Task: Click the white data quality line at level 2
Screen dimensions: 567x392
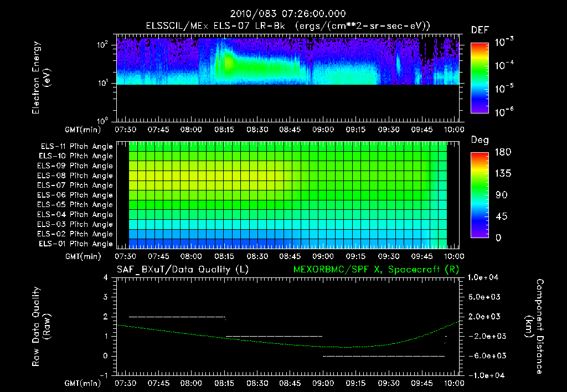Action: coord(177,317)
